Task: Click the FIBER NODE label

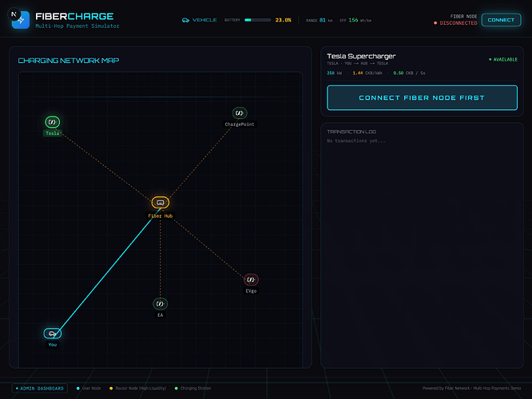Action: pos(463,16)
